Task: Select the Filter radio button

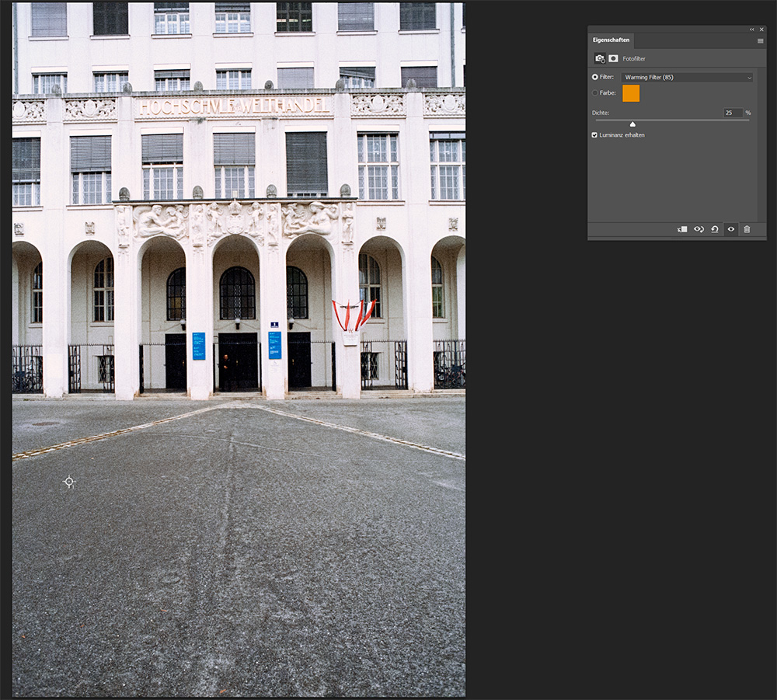Action: pos(594,77)
